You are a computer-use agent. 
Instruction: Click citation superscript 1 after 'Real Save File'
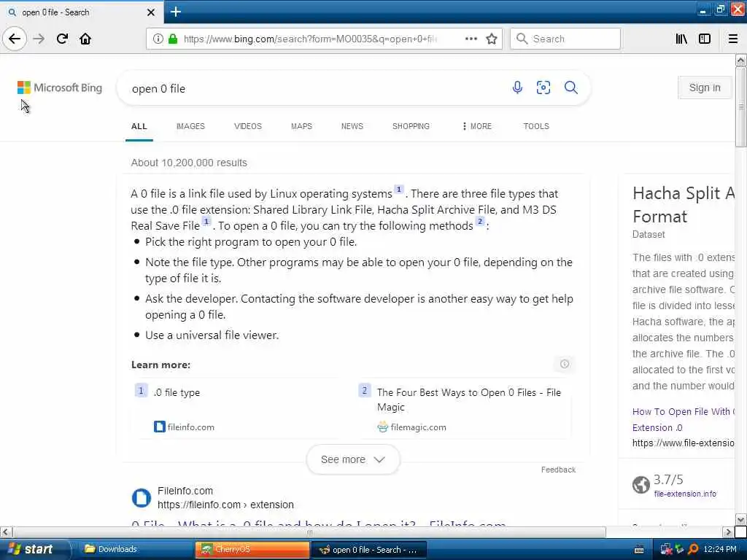click(x=206, y=222)
